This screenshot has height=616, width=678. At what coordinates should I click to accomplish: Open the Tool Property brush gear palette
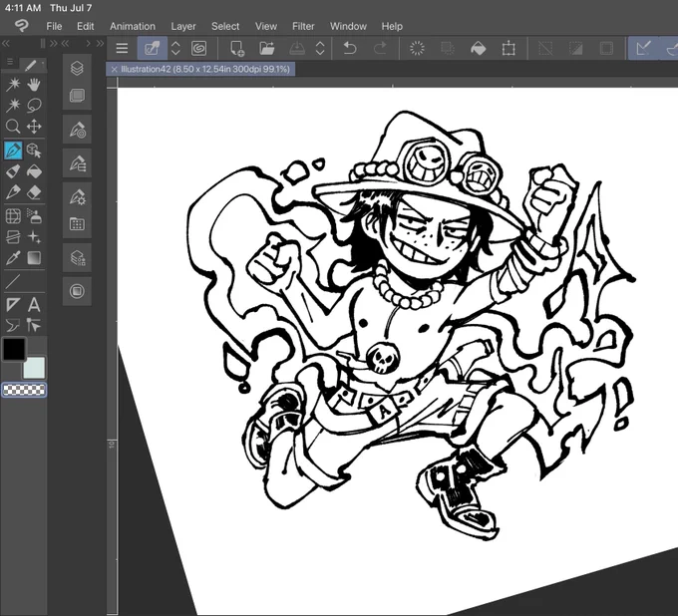(x=77, y=196)
